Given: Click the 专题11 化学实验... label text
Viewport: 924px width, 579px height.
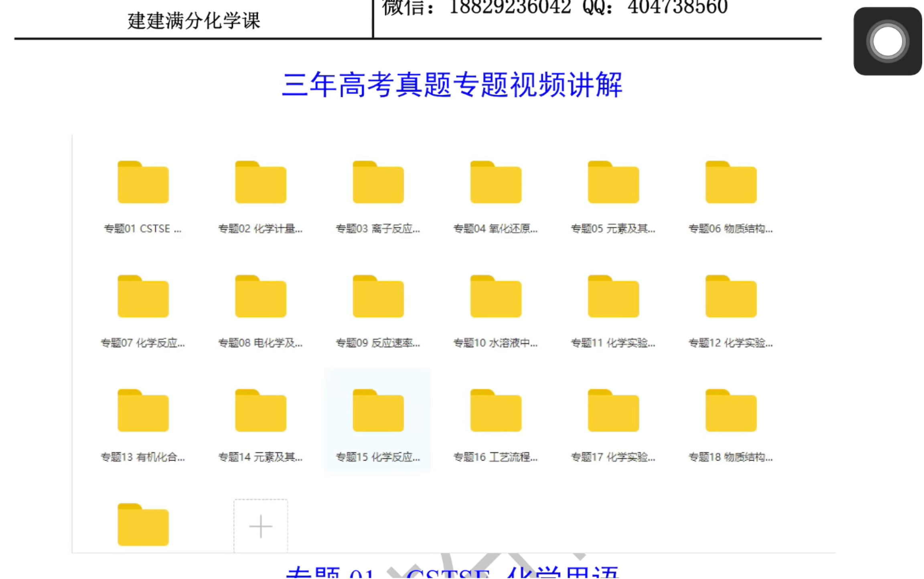Looking at the screenshot, I should pyautogui.click(x=613, y=343).
